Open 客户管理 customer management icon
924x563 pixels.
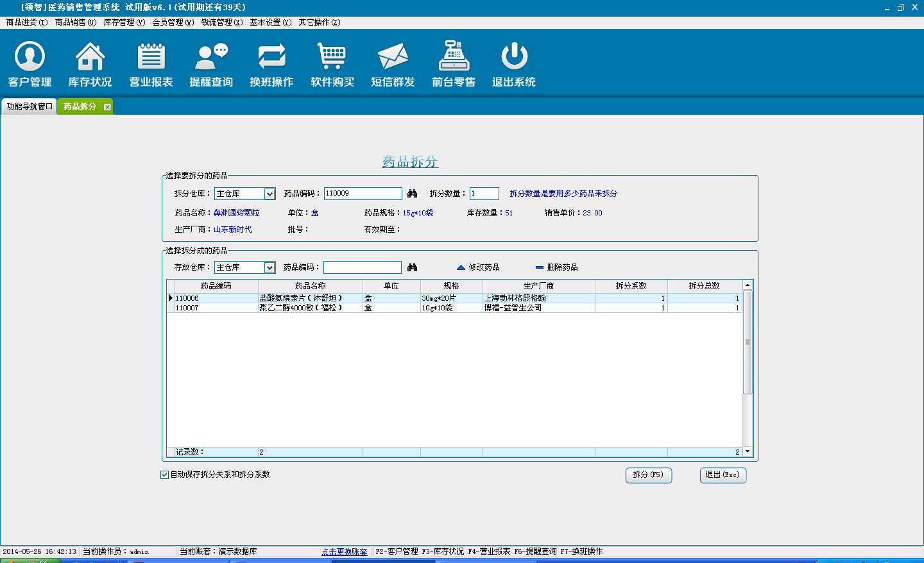point(30,57)
